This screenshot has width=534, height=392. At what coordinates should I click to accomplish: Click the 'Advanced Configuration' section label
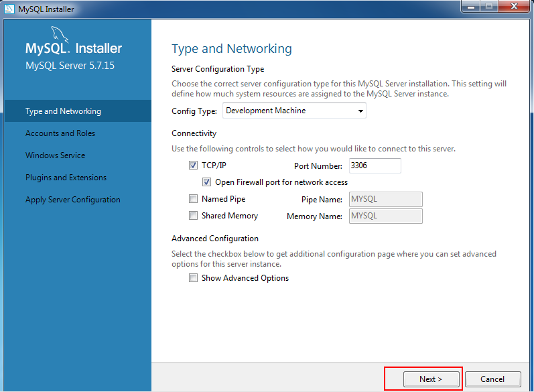coord(215,239)
